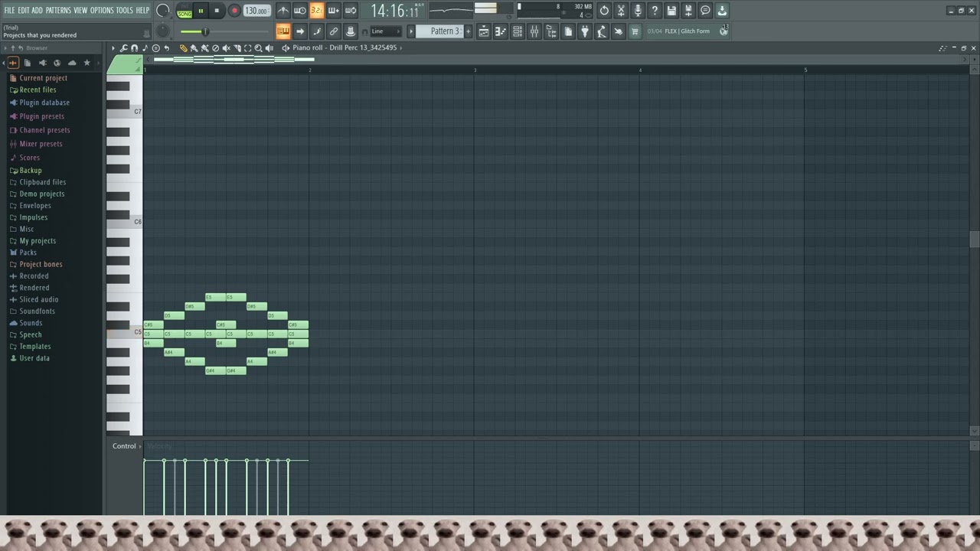Open the target channel arrow after title
The width and height of the screenshot is (980, 551).
pos(401,48)
